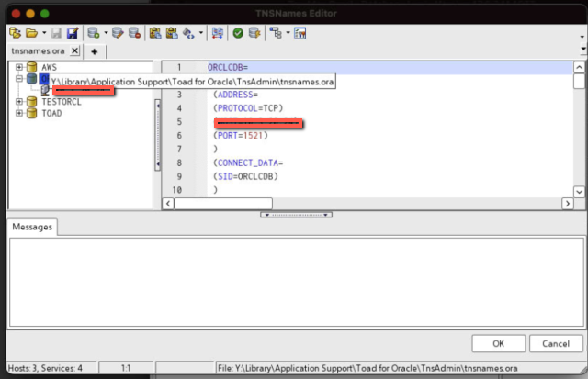Click the yellow minimize window button
Screen dimensions: 588x379
[x=30, y=14]
